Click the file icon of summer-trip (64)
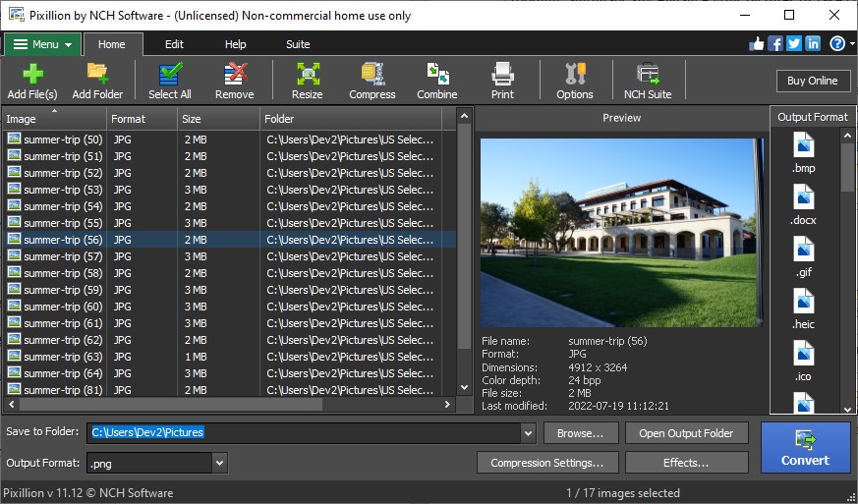 pos(14,372)
